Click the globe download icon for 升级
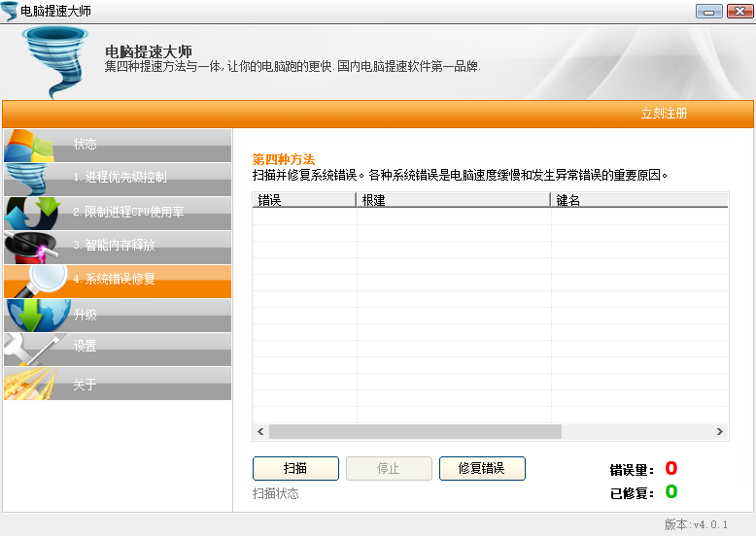This screenshot has width=756, height=536. [x=37, y=315]
